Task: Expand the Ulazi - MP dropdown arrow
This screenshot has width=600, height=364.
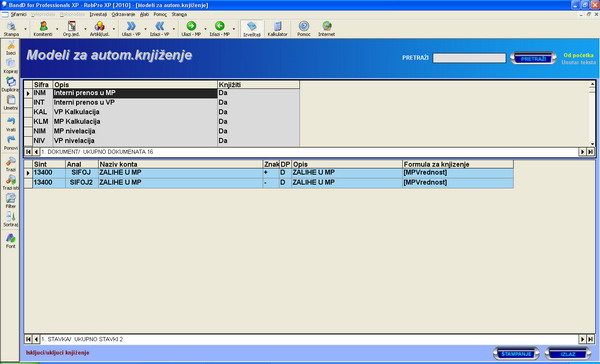Action: 205,29
